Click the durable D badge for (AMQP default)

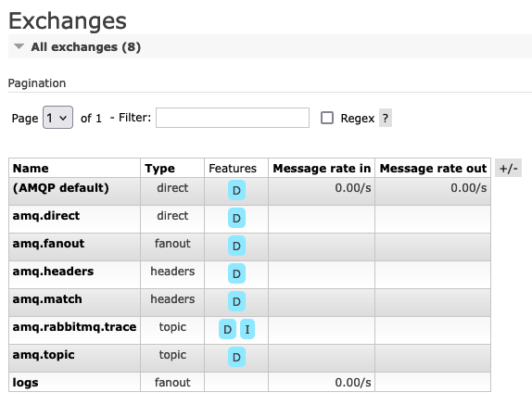click(x=236, y=190)
